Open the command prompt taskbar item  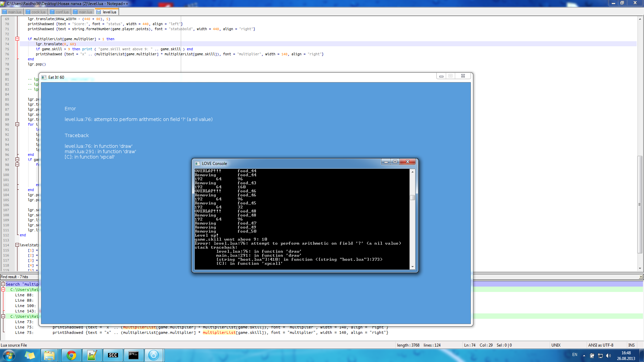(x=133, y=355)
